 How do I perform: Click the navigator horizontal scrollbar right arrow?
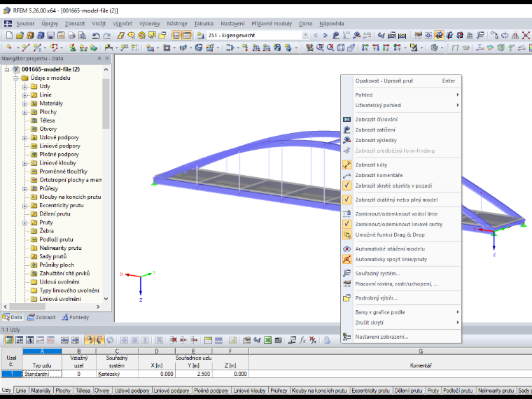[99, 307]
